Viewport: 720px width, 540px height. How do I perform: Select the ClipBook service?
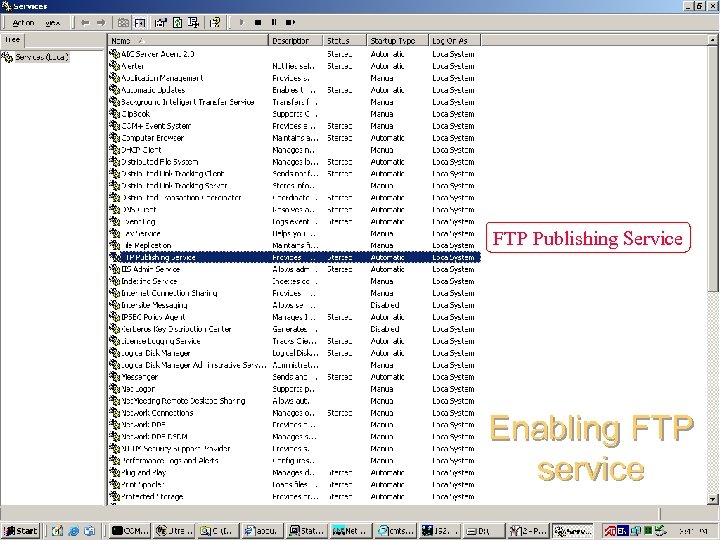tap(295, 114)
